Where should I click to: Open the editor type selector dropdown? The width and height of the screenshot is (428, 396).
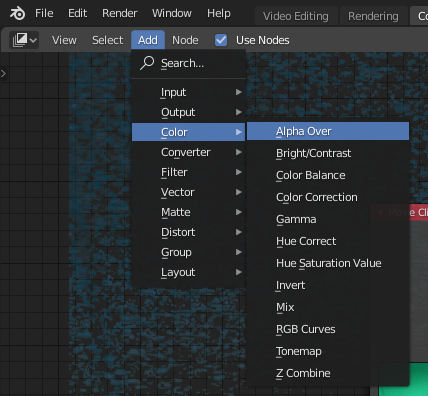click(24, 40)
